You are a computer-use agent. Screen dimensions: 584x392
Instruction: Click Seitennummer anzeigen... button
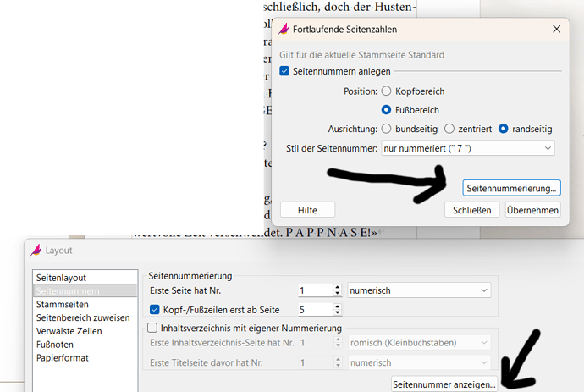tap(444, 384)
